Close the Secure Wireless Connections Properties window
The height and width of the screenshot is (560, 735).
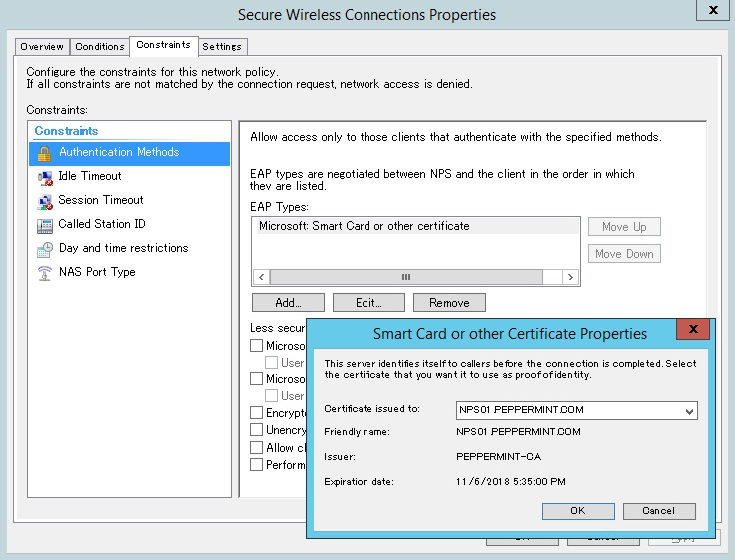[711, 9]
